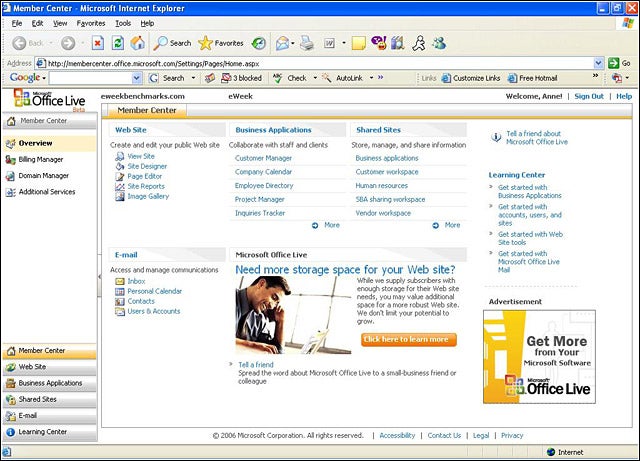Click the yellow note icon in the toolbar
The width and height of the screenshot is (640, 461).
click(358, 43)
